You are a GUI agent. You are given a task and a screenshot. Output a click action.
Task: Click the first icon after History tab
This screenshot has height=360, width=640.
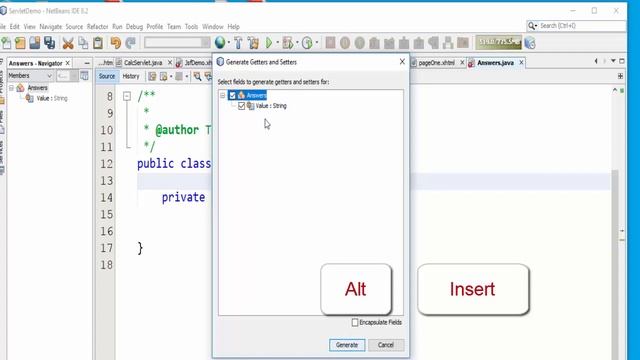click(152, 76)
